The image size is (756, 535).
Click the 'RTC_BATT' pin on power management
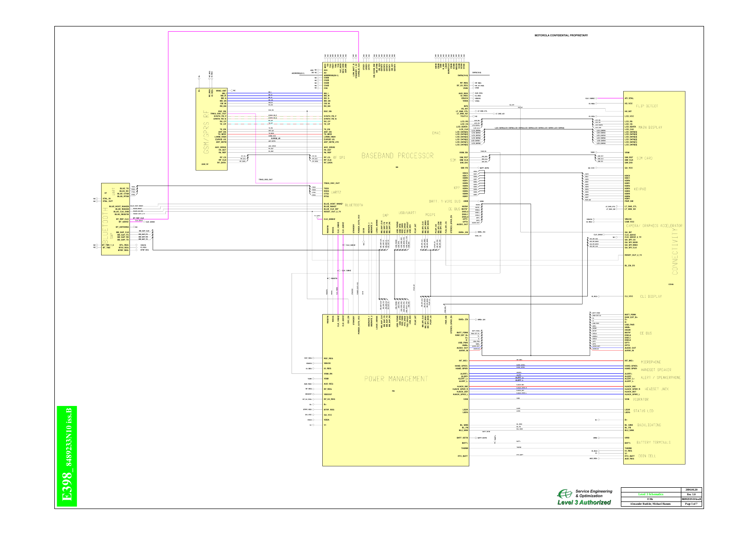[463, 456]
